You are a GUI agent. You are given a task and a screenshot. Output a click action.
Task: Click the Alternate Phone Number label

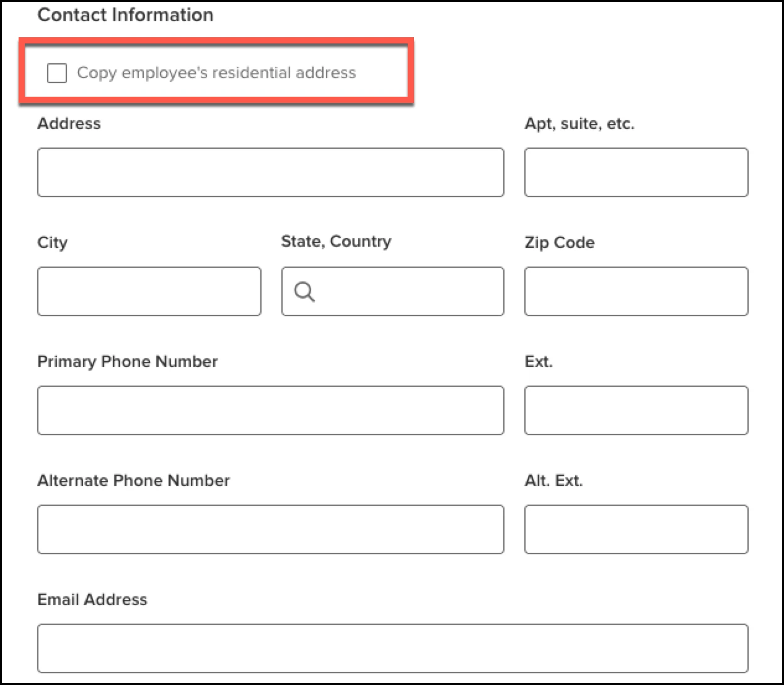click(x=133, y=480)
